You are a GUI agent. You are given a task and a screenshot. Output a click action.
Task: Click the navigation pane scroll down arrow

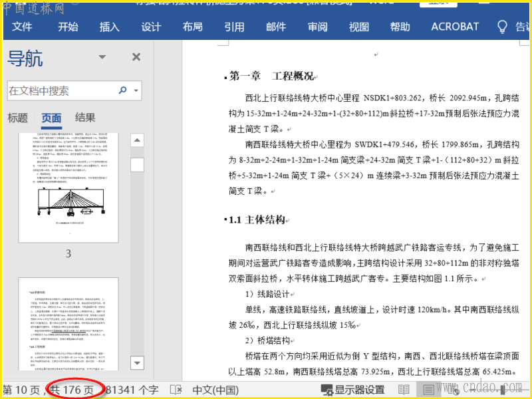(137, 362)
